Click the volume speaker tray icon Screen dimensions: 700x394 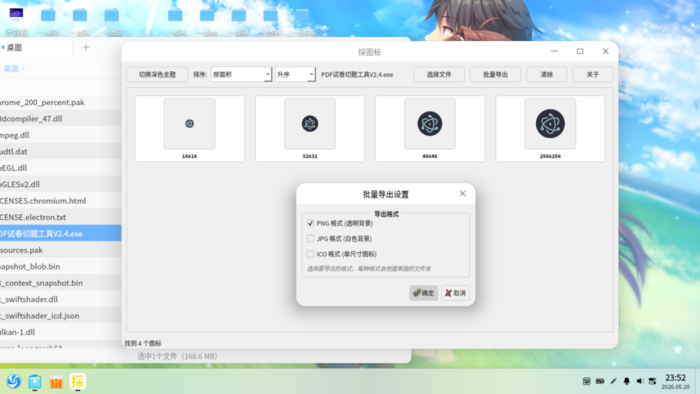(639, 381)
